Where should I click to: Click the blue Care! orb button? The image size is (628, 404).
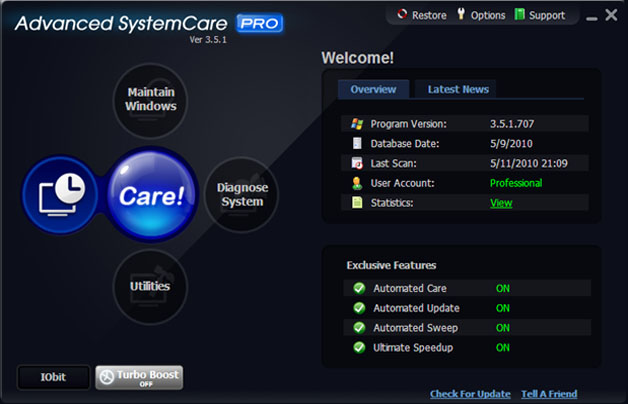[151, 195]
